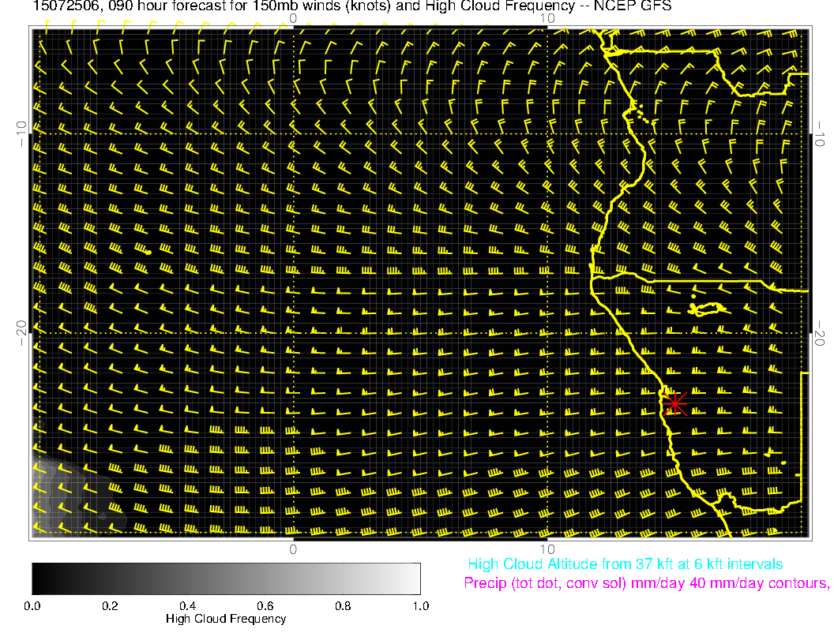The height and width of the screenshot is (644, 834).
Task: Click the 0.4 colorbar tick label
Action: (x=187, y=605)
